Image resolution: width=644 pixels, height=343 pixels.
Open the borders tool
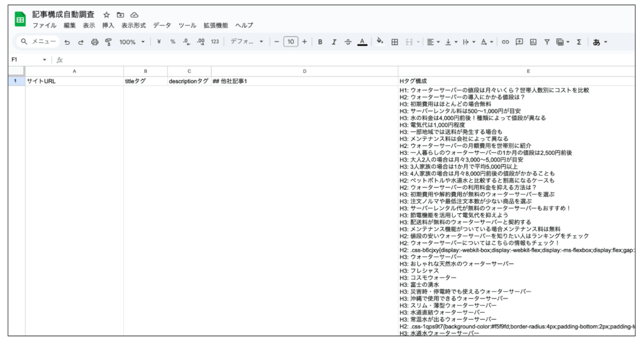(x=395, y=42)
